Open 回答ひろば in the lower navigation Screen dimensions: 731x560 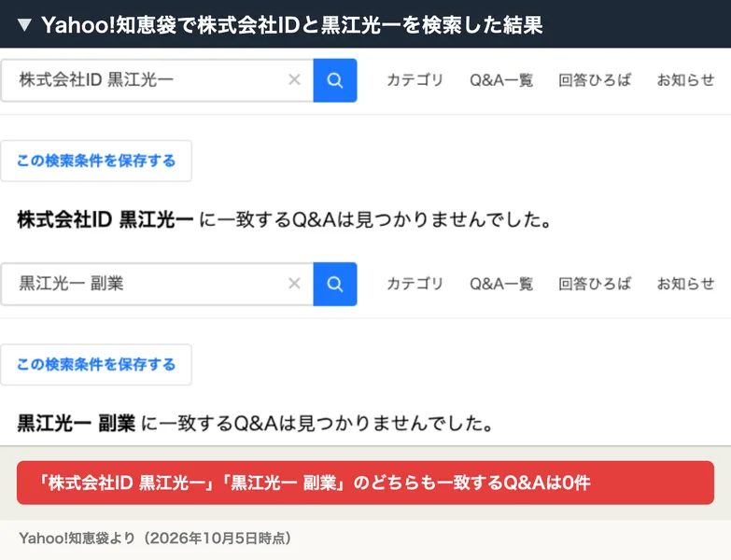tap(595, 284)
